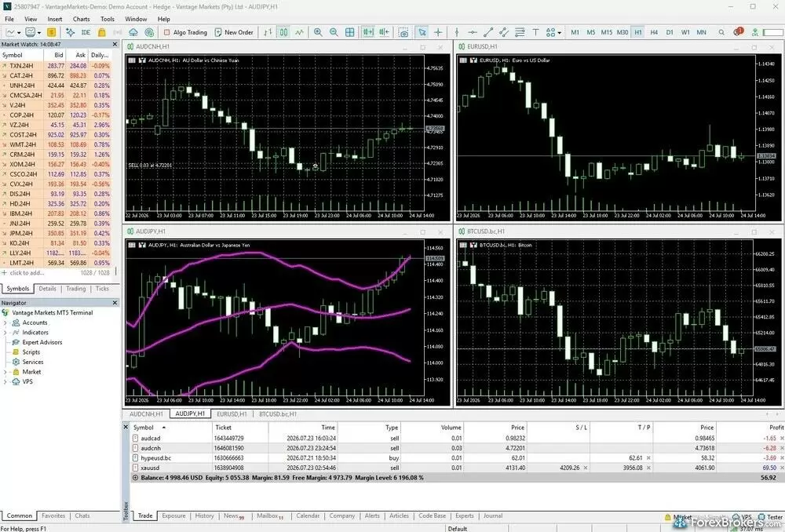Click 'click to add...' symbol field

click(27, 273)
